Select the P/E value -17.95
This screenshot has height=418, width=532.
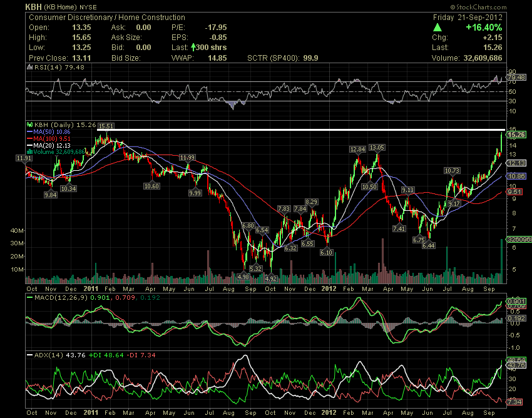(x=216, y=28)
